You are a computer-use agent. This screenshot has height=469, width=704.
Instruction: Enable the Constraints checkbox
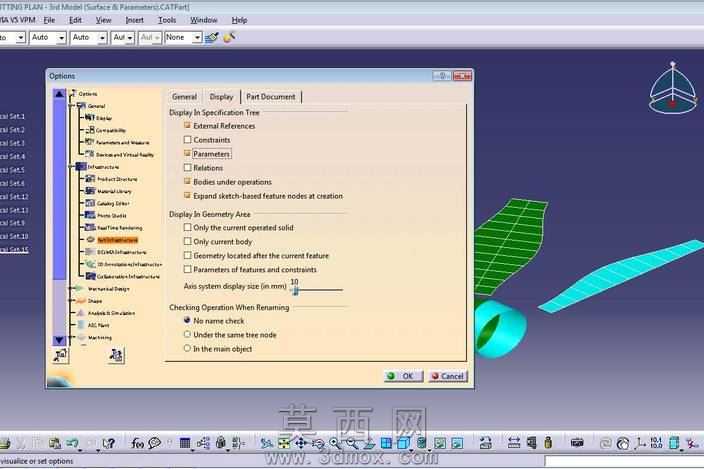click(x=188, y=140)
